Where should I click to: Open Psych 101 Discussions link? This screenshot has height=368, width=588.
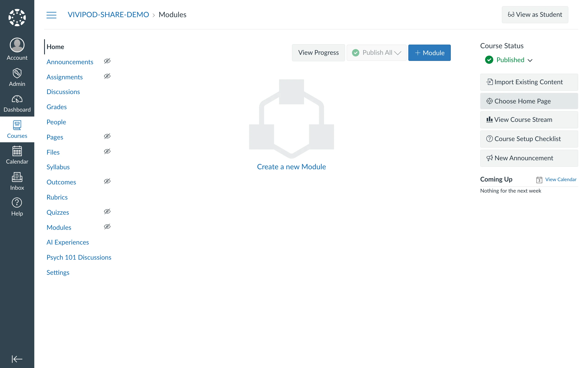[79, 257]
